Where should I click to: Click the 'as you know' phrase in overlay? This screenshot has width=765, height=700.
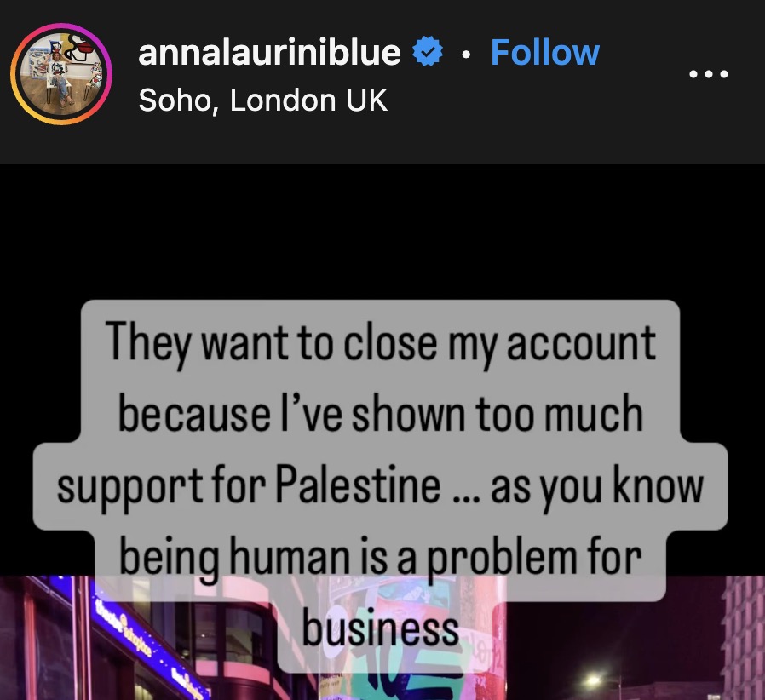click(597, 486)
